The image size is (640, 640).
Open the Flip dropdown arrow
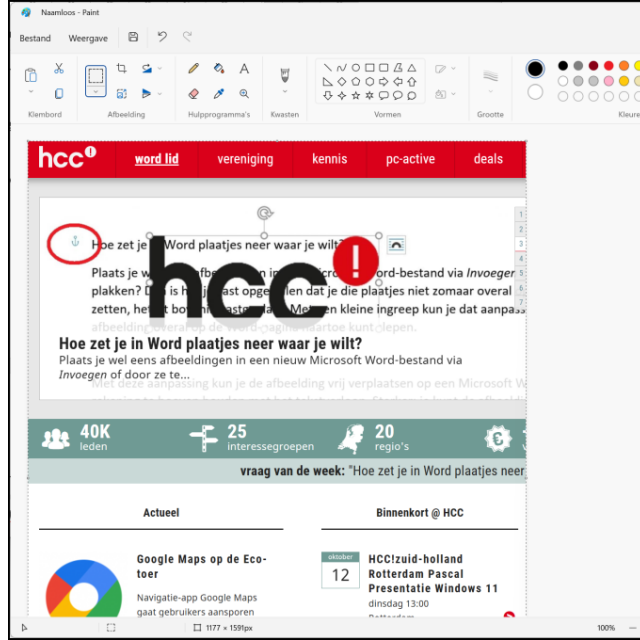click(160, 94)
